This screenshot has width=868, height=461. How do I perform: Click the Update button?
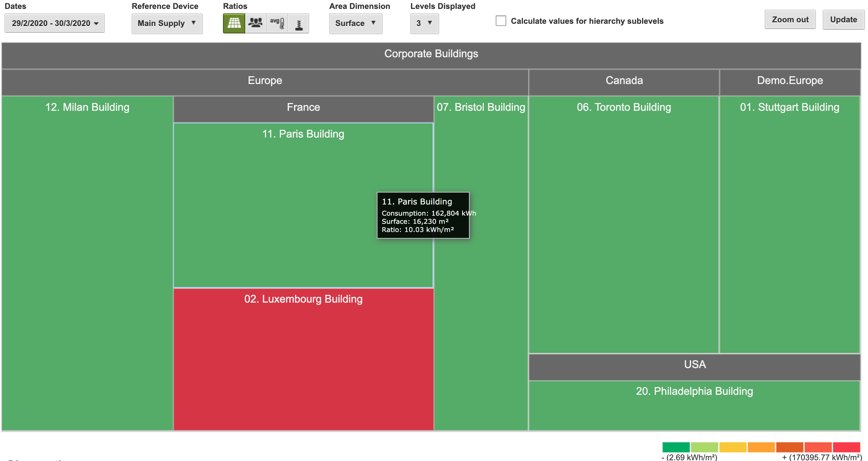pos(843,19)
